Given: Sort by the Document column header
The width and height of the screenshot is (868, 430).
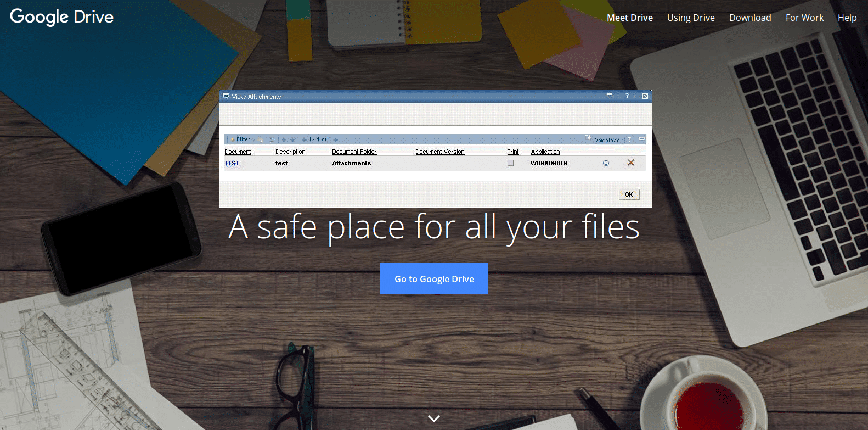Looking at the screenshot, I should 238,152.
